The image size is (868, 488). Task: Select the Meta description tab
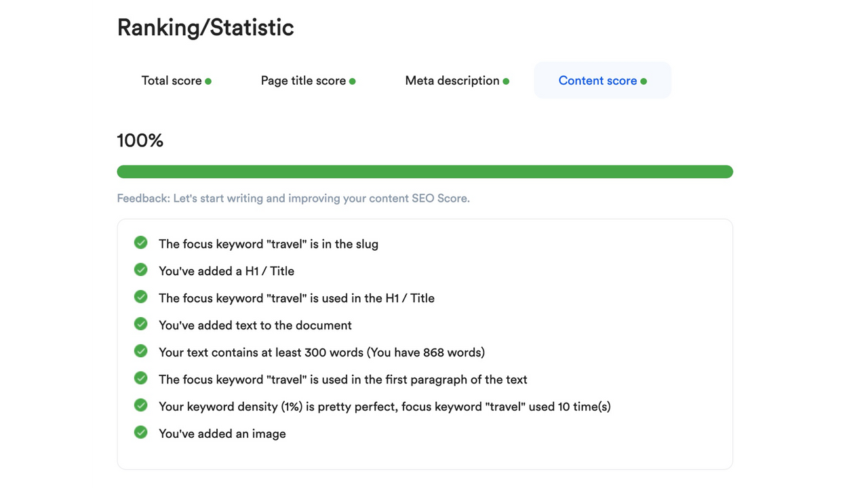click(x=452, y=81)
